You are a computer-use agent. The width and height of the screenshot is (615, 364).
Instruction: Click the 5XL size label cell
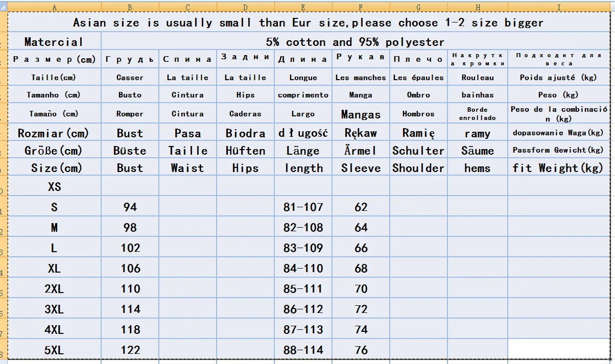(54, 350)
